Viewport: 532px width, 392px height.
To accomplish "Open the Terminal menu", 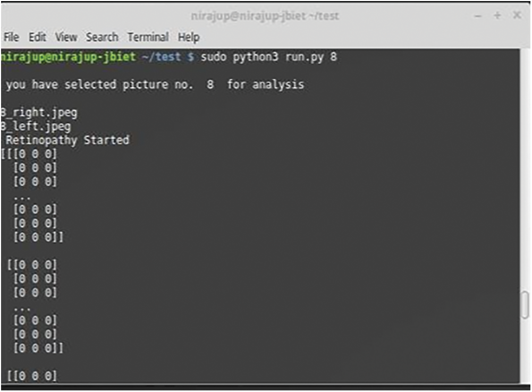I will (148, 37).
